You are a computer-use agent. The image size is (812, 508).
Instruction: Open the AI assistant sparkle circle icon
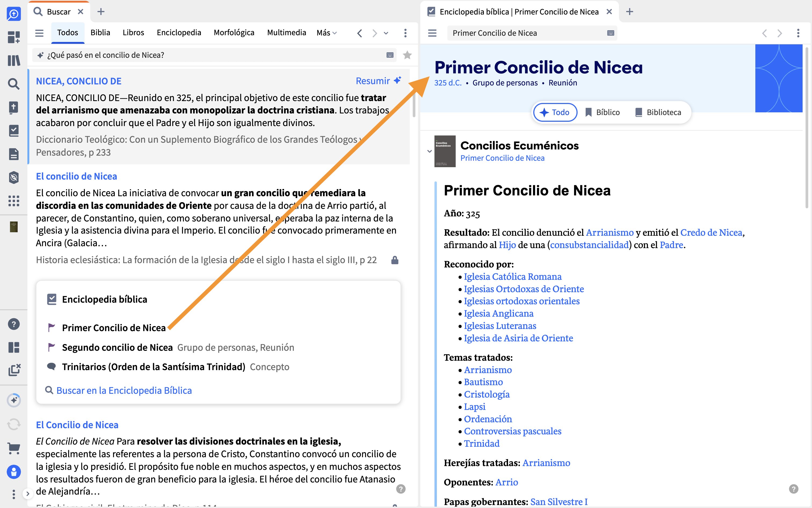tap(14, 400)
